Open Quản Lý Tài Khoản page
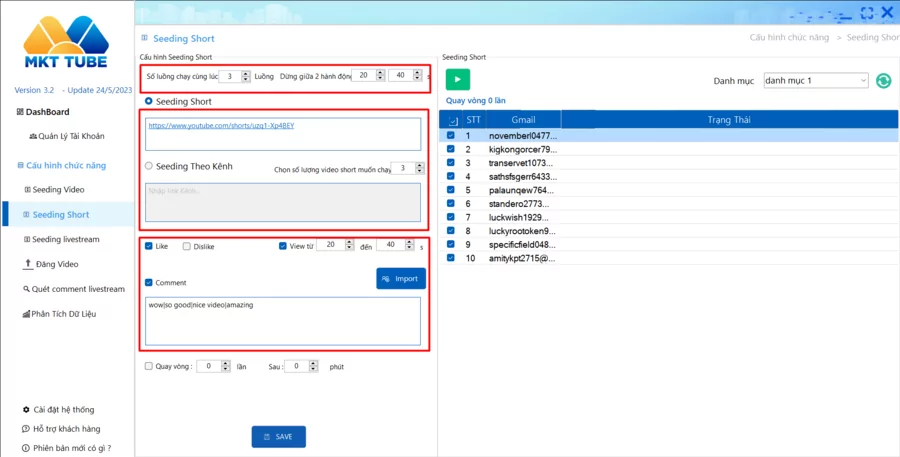 pos(67,136)
